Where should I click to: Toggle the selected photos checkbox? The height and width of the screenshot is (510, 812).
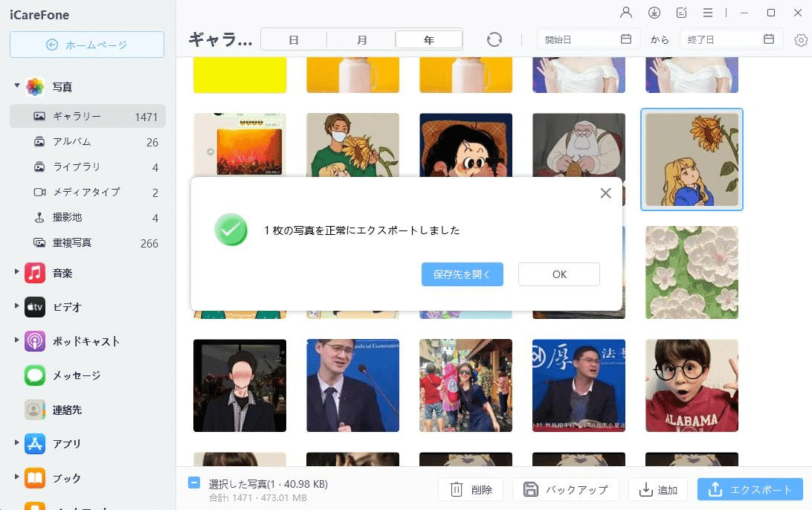coord(193,482)
